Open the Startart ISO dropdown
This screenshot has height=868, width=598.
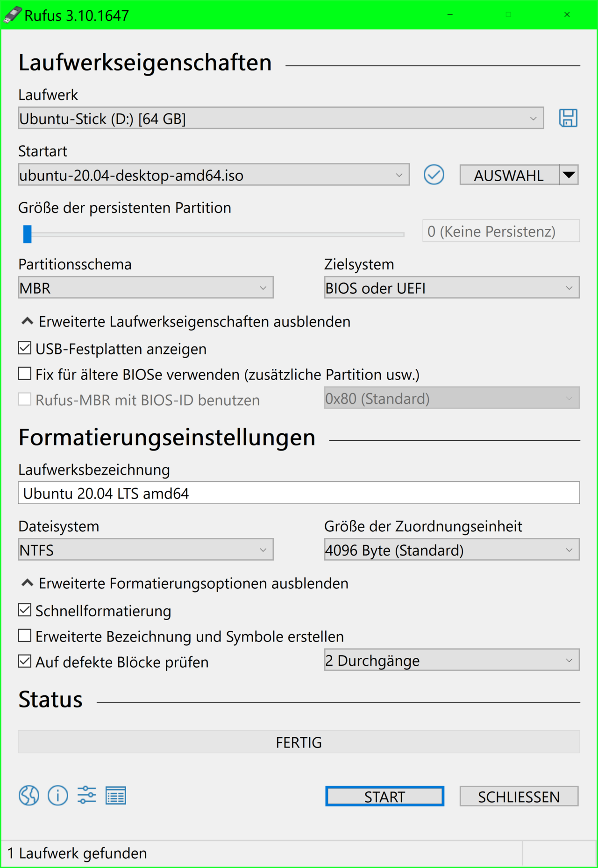(214, 175)
